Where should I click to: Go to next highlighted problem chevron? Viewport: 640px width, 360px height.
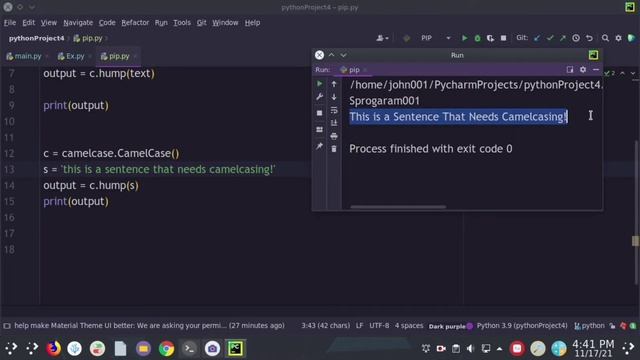(x=633, y=73)
